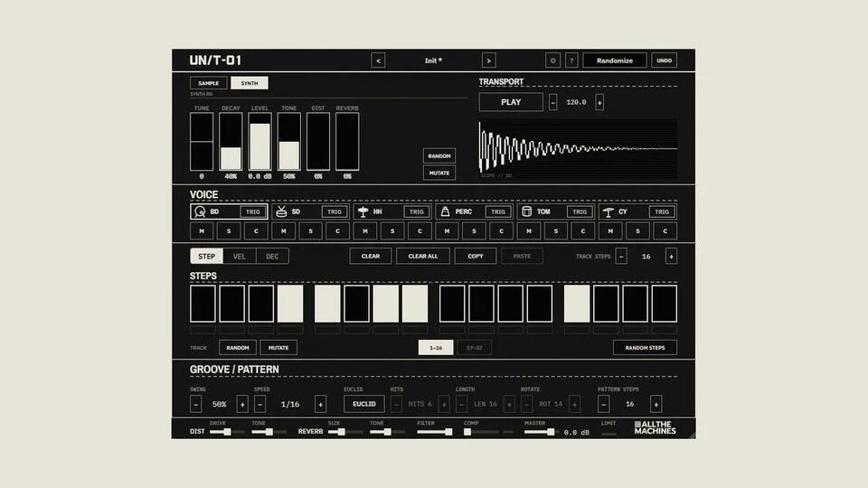The width and height of the screenshot is (868, 488).
Task: Show steps page 1-16
Action: point(436,347)
